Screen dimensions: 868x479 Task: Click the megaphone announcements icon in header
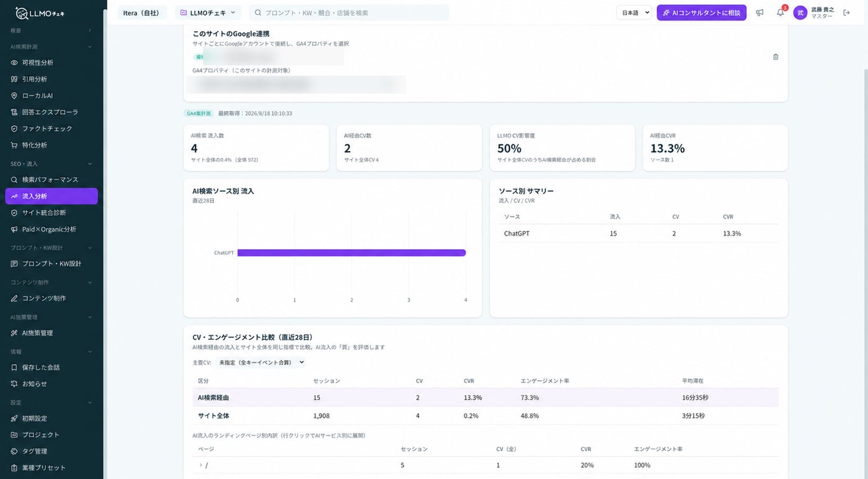point(759,12)
